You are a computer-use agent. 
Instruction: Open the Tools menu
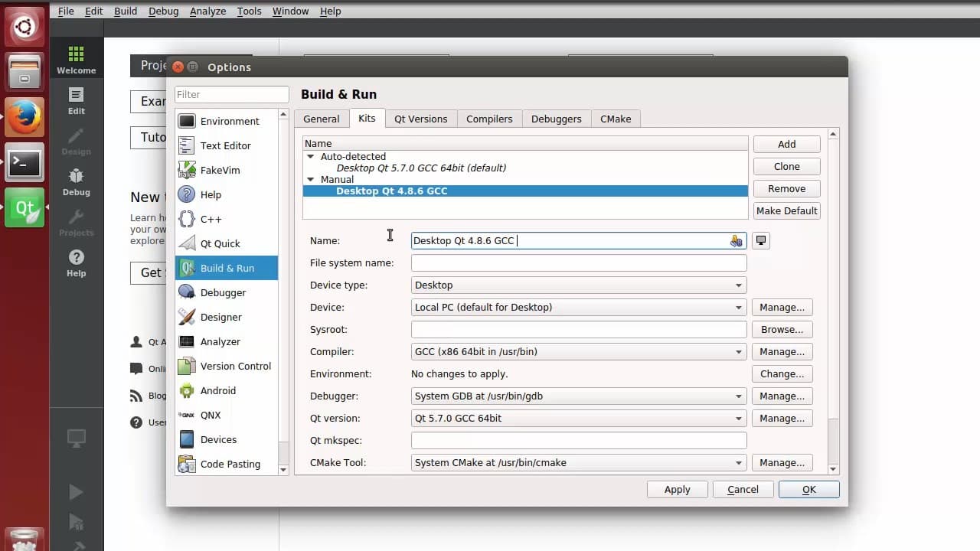pyautogui.click(x=249, y=11)
